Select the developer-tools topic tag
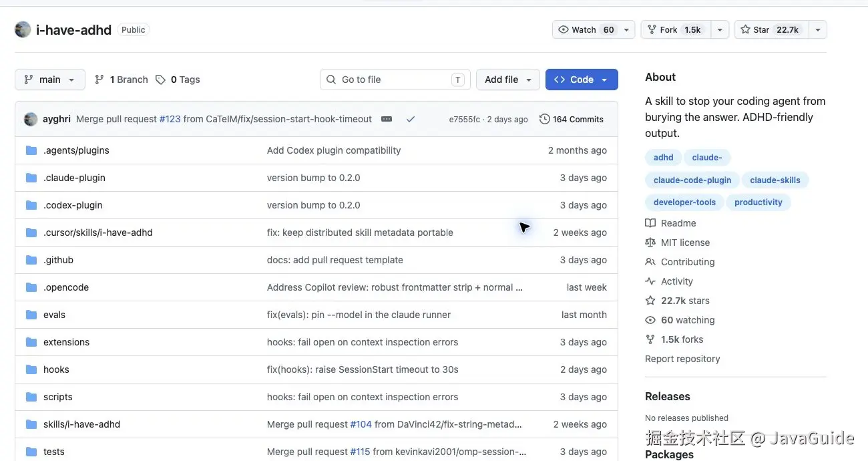The width and height of the screenshot is (868, 461). [x=684, y=202]
